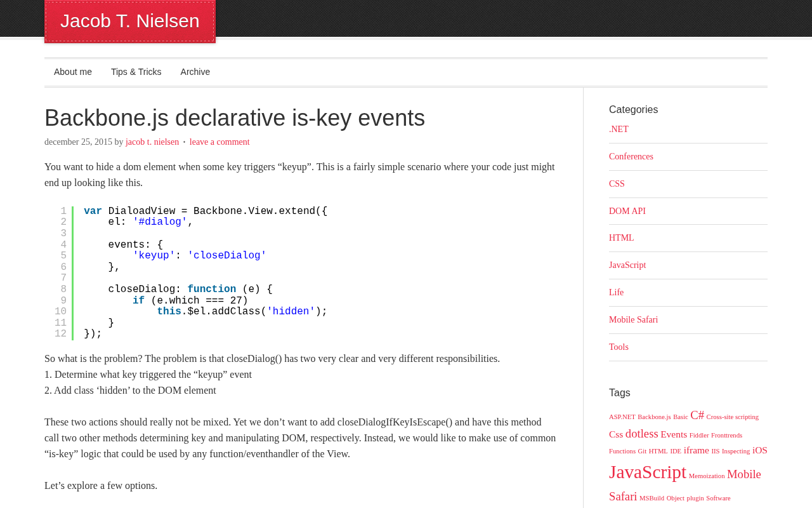Open the JavaScript category link

pos(627,265)
